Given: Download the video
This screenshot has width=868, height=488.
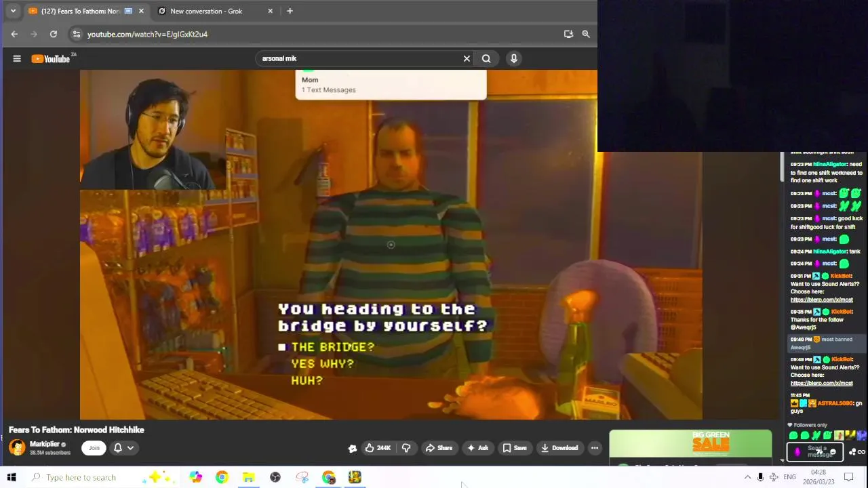Looking at the screenshot, I should pyautogui.click(x=559, y=448).
